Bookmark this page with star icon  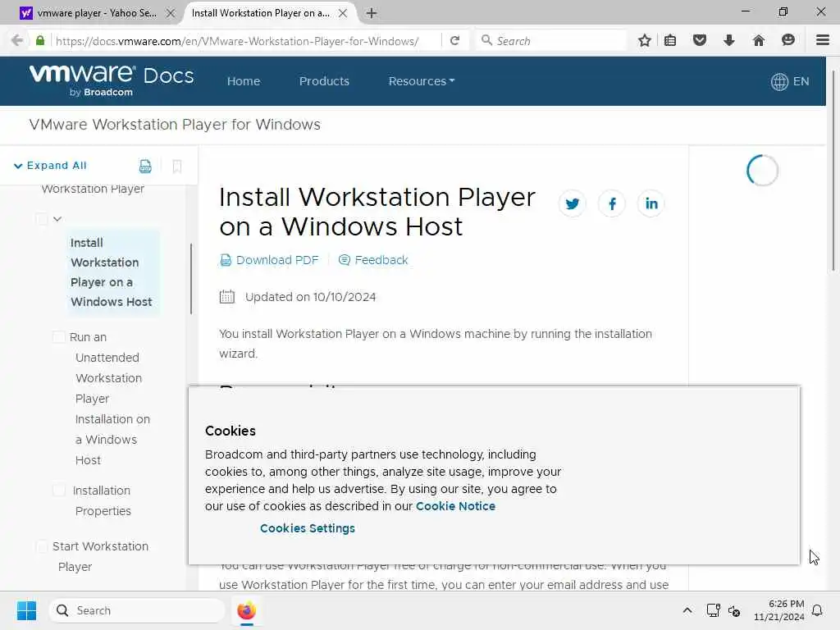[x=645, y=40]
